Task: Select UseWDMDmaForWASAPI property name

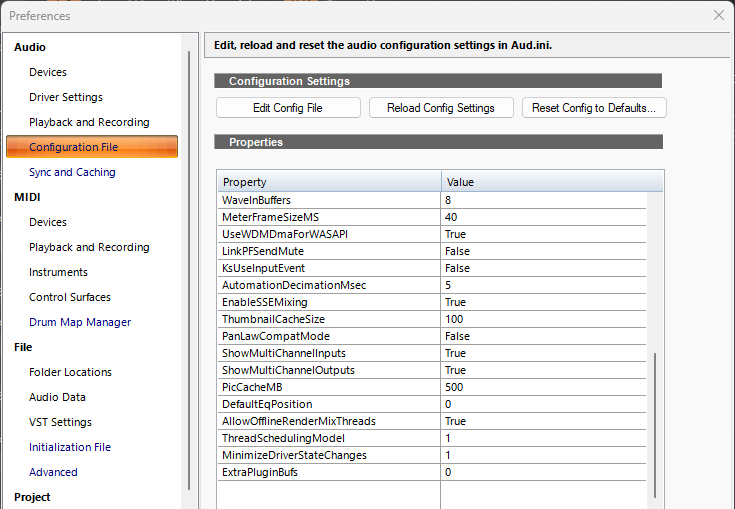Action: point(285,234)
